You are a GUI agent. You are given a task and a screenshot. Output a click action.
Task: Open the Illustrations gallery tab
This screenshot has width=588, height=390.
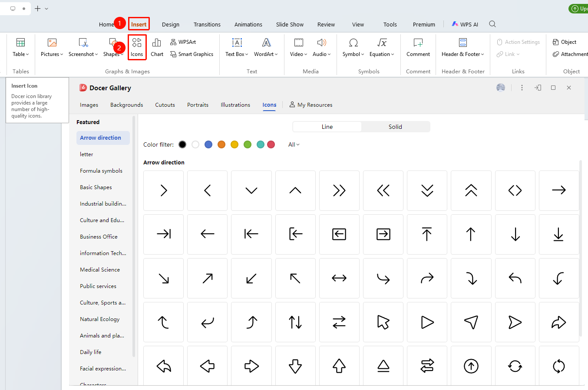click(235, 105)
